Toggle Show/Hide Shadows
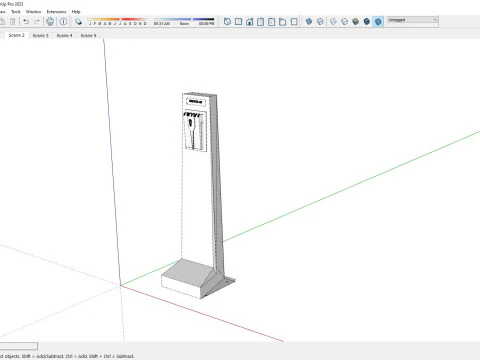Viewport: 480px width, 360px height. pos(78,22)
